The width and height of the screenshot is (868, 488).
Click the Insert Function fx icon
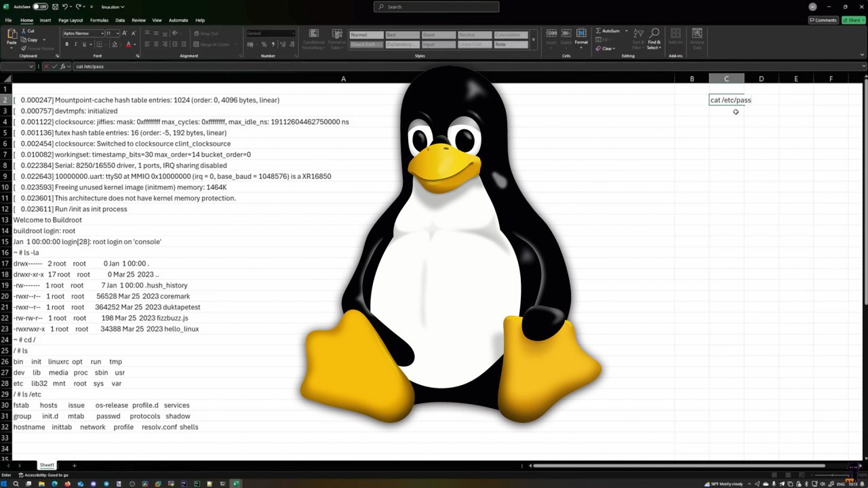point(62,66)
